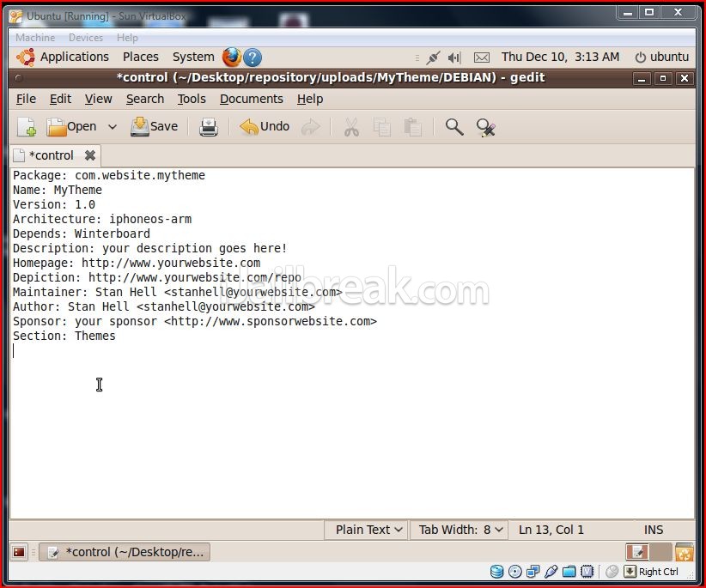Close the *control document tab
706x588 pixels.
[90, 155]
